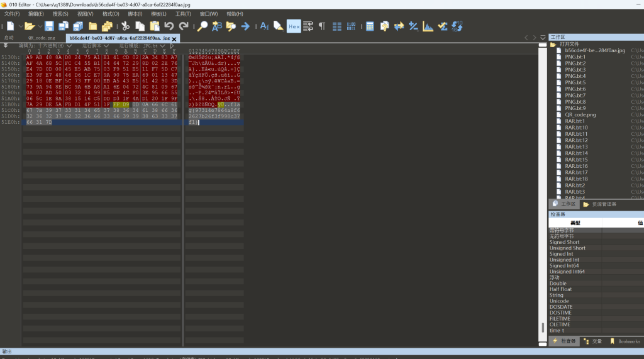Expand the 运行模板 JPG.bt dropdown

pyautogui.click(x=163, y=46)
